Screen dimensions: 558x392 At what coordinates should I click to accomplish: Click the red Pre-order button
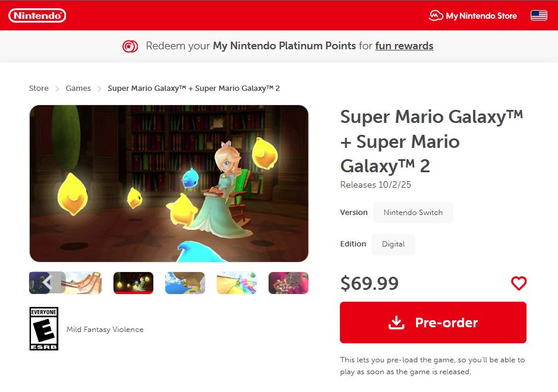pos(433,323)
